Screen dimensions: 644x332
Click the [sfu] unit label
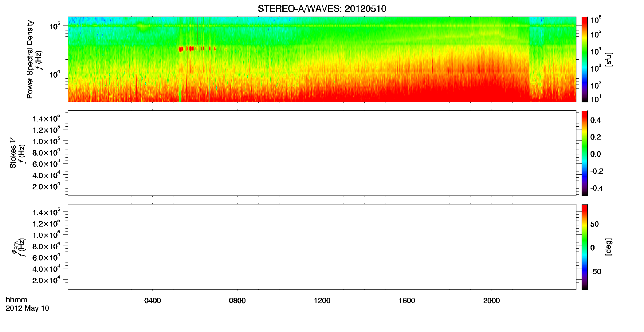(x=609, y=59)
